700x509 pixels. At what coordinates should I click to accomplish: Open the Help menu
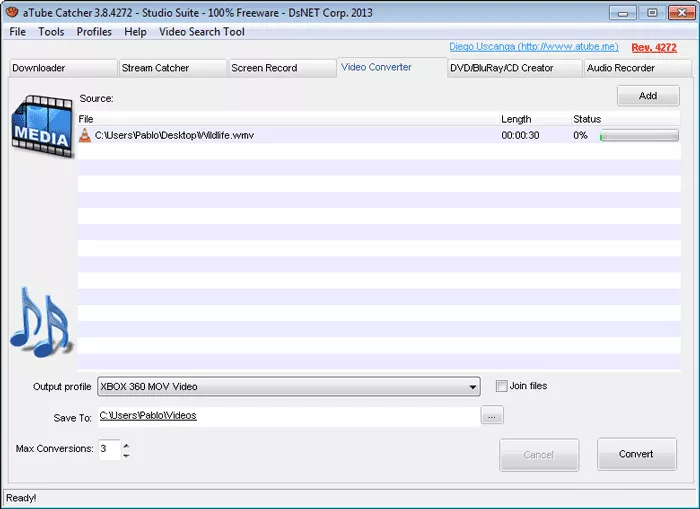[x=135, y=32]
